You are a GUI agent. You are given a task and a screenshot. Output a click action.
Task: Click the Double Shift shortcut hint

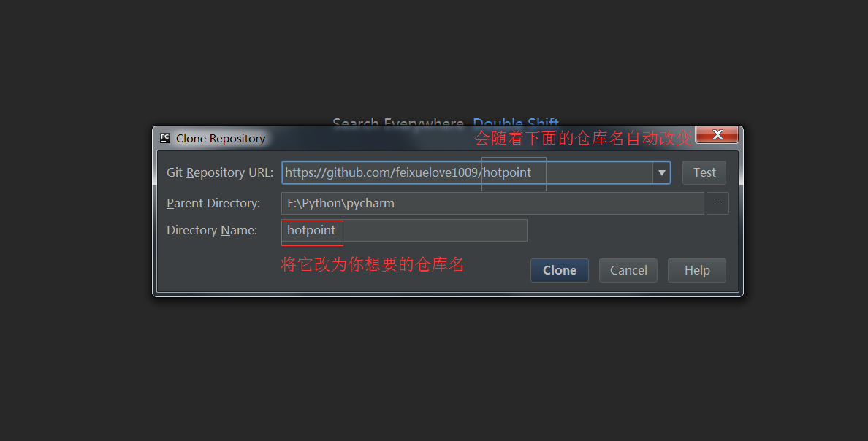point(516,122)
